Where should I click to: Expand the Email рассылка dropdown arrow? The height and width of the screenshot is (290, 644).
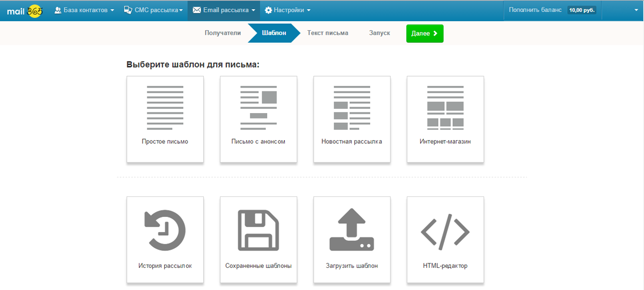coord(253,11)
